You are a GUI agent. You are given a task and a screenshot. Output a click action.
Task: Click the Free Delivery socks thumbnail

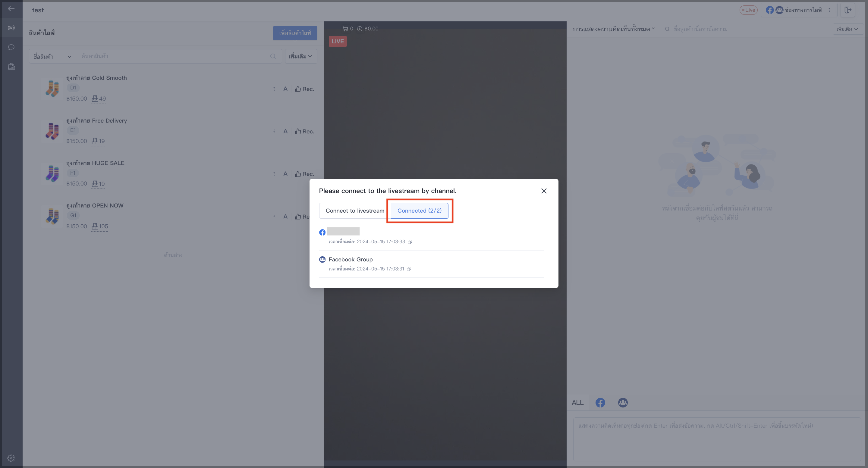point(52,131)
